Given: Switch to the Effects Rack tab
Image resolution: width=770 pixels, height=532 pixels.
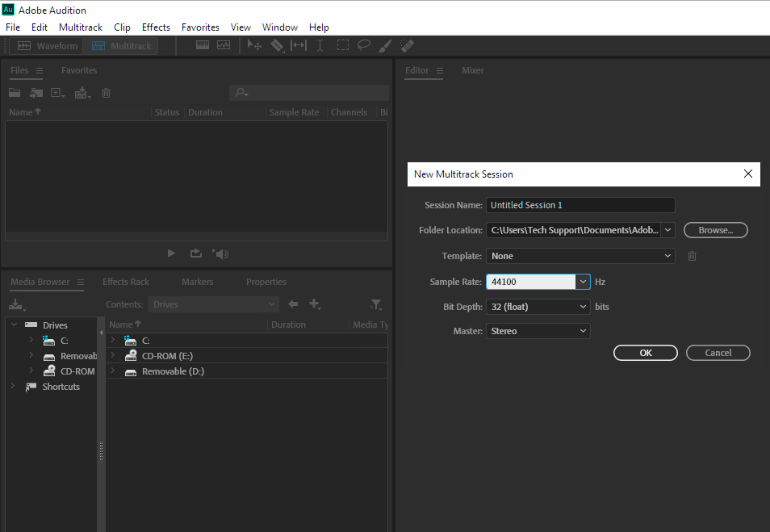Looking at the screenshot, I should (x=126, y=282).
